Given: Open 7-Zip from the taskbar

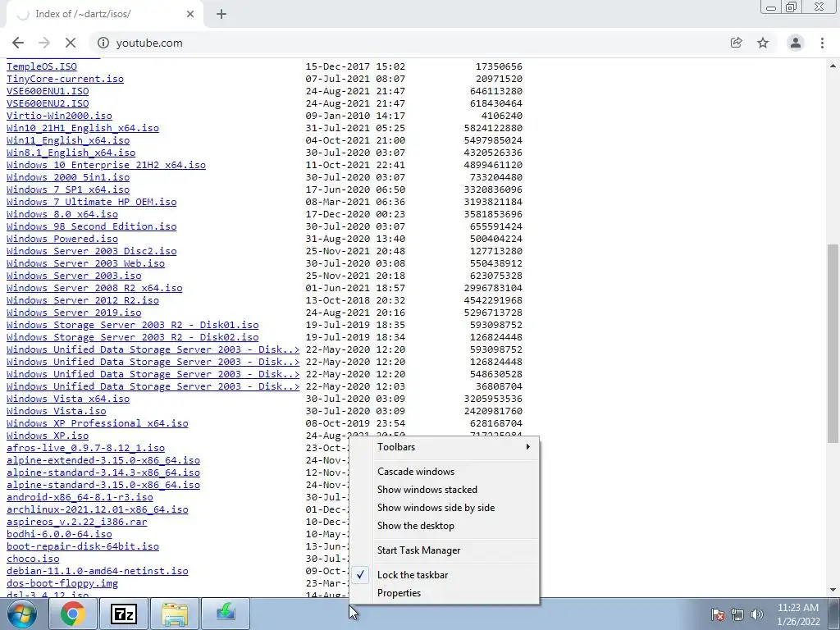Looking at the screenshot, I should pos(124,614).
